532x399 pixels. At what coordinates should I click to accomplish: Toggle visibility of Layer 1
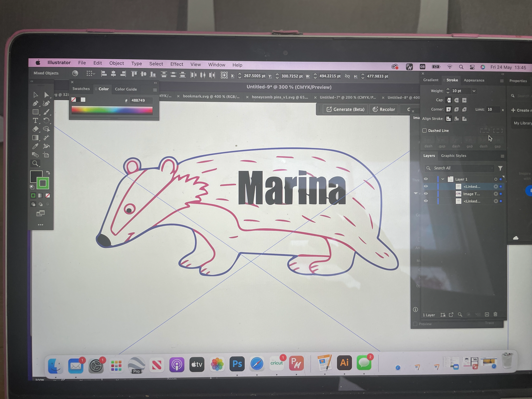[426, 179]
